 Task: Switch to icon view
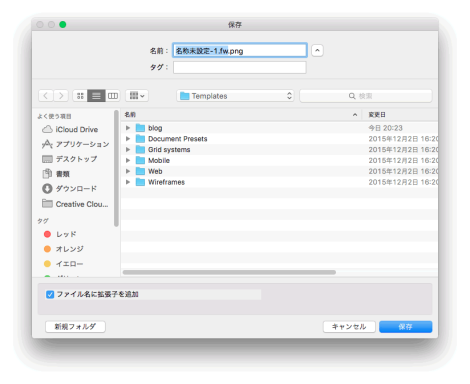[80, 96]
